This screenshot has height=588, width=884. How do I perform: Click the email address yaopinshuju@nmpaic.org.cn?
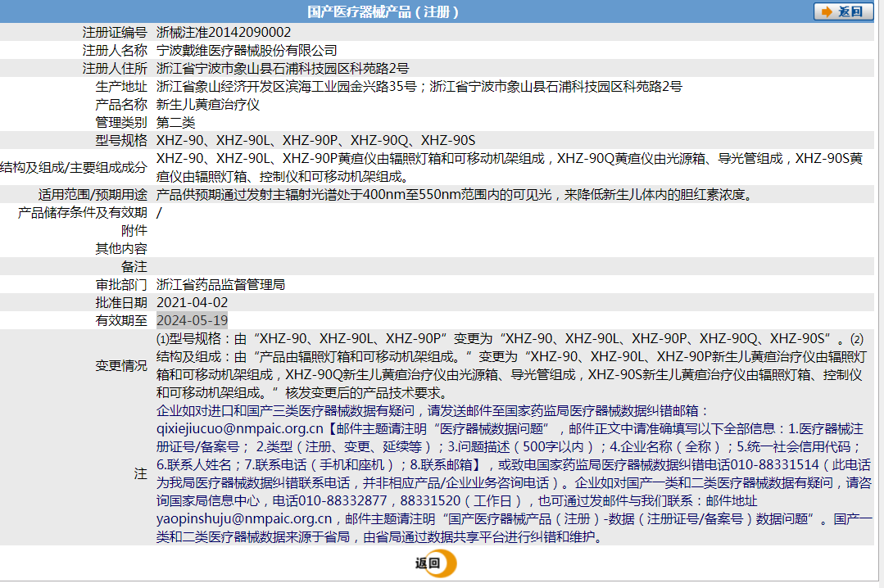pos(244,518)
